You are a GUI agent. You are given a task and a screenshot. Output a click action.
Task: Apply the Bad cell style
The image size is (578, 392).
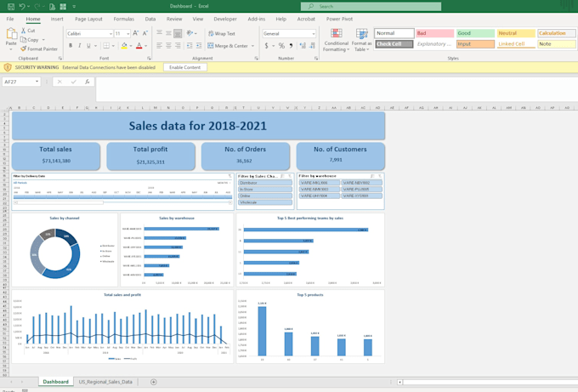434,33
